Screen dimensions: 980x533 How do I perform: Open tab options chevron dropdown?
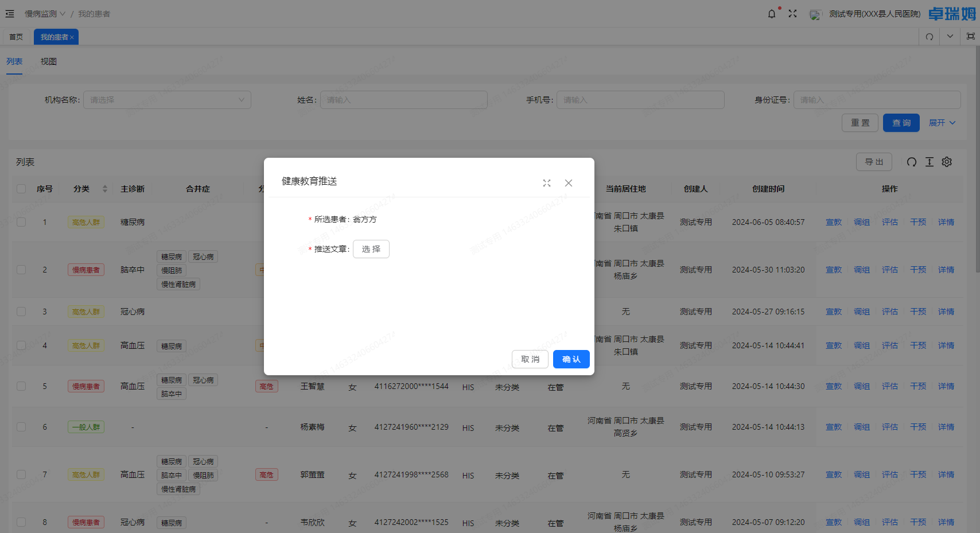(x=950, y=36)
